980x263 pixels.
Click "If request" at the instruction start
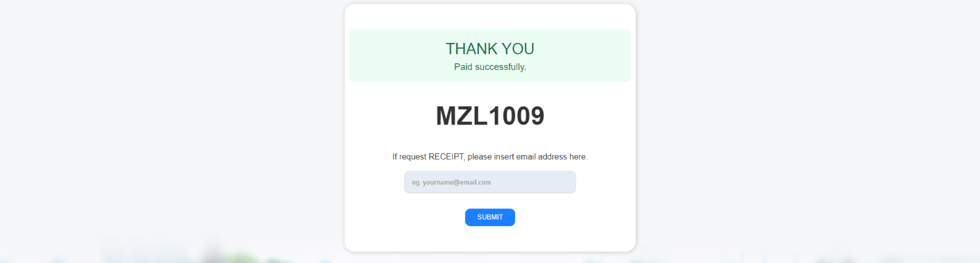[409, 157]
